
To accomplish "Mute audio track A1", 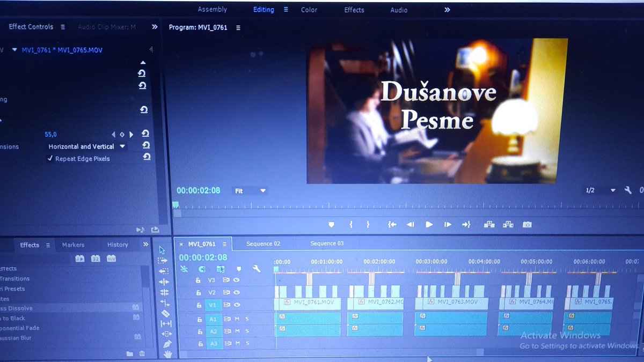I will coord(237,319).
